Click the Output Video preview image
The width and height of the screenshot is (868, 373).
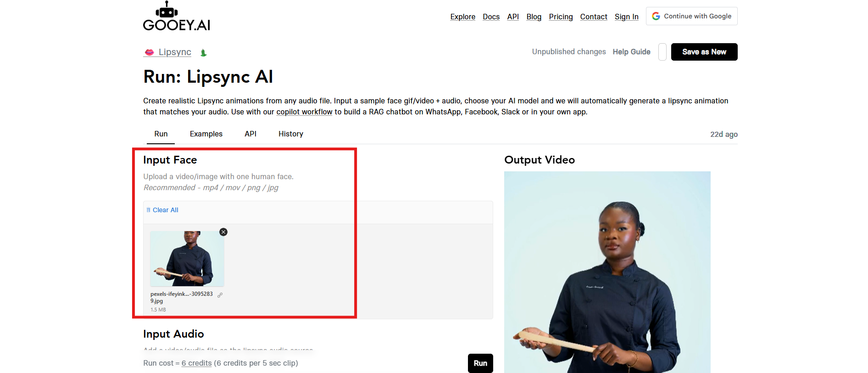coord(607,272)
